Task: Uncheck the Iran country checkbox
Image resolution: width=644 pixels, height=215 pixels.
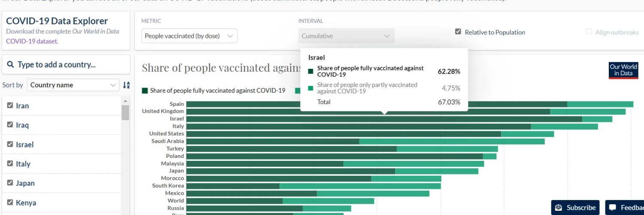Action: pyautogui.click(x=10, y=105)
